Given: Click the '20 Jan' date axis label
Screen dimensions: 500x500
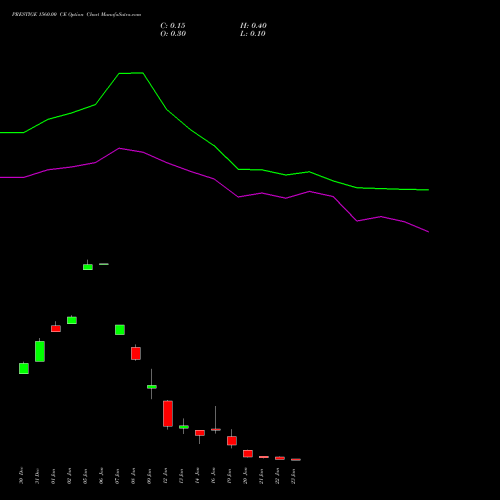Looking at the screenshot, I should pyautogui.click(x=245, y=476).
